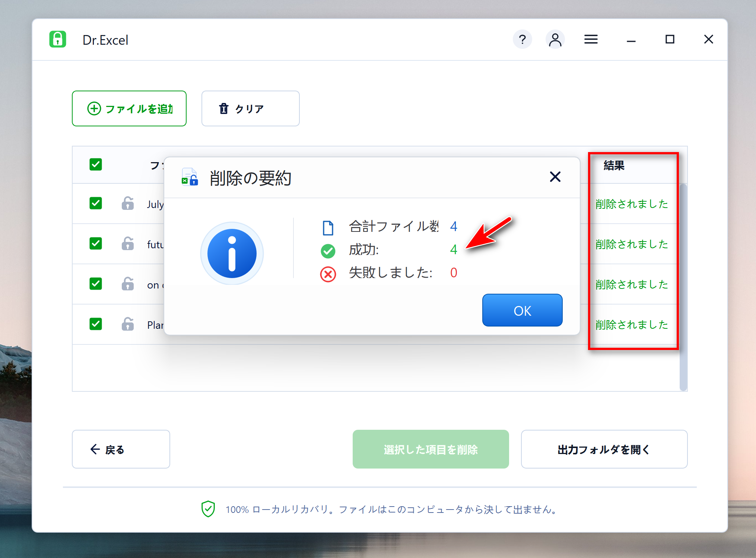Viewport: 756px width, 558px height.
Task: Click the 失敗しました count value 0
Action: point(453,273)
